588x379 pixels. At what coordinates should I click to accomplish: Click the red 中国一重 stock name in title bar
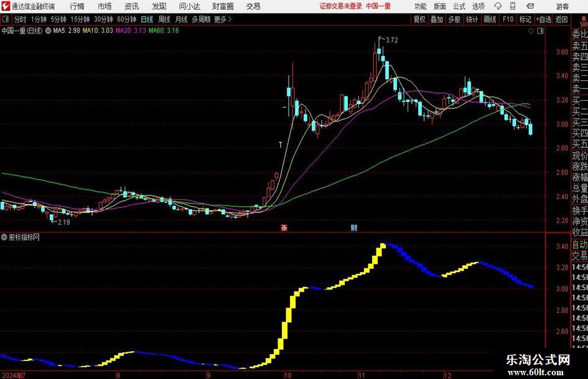(378, 6)
